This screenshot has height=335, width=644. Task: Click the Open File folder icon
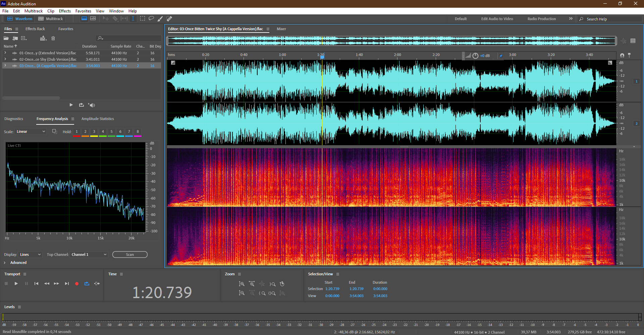pos(6,38)
